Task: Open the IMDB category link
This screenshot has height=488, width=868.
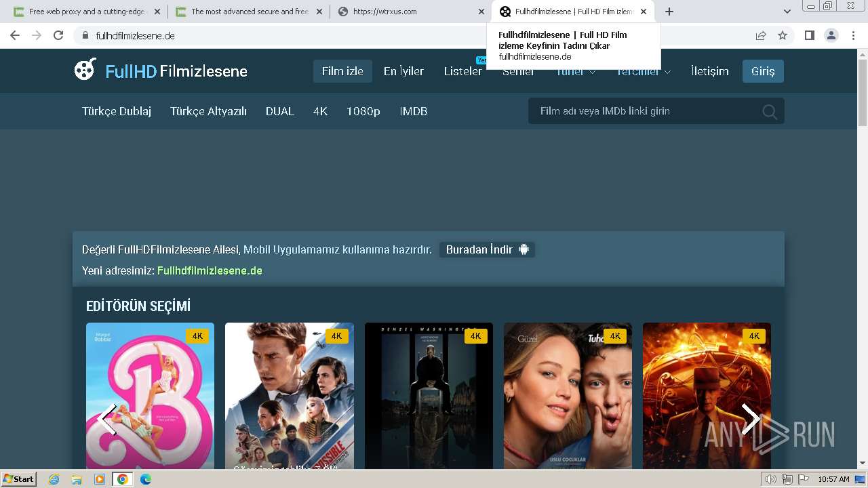Action: [414, 111]
